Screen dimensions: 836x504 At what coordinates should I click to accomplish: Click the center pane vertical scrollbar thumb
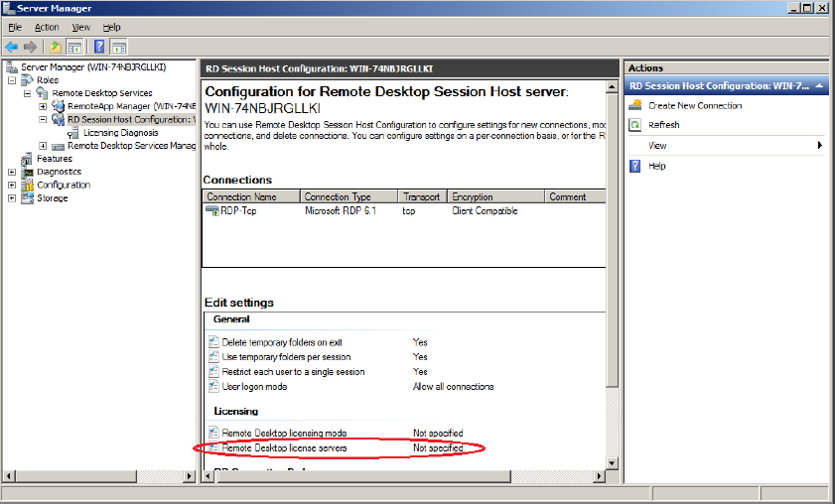[x=612, y=241]
